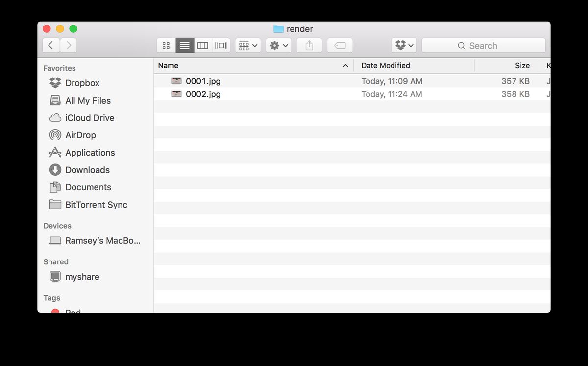The width and height of the screenshot is (588, 366).
Task: Open the Dropbox toolbar dropdown
Action: click(x=404, y=46)
